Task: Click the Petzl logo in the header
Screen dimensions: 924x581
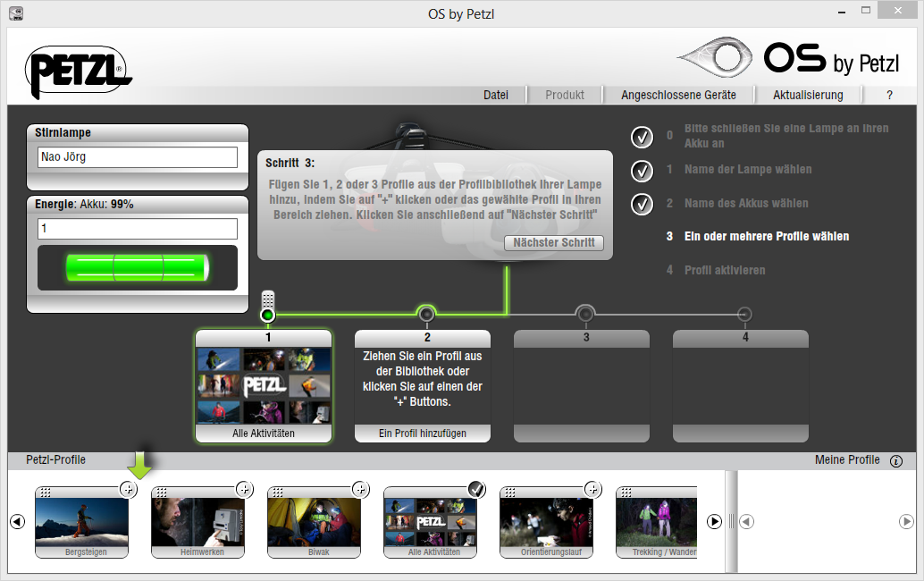Action: (78, 72)
